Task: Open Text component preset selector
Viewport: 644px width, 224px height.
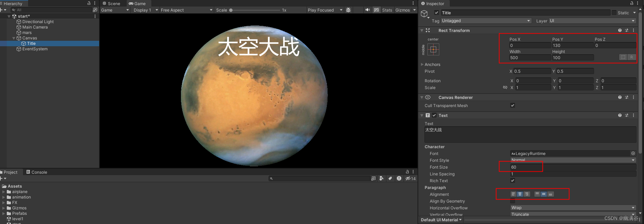Action: 627,115
